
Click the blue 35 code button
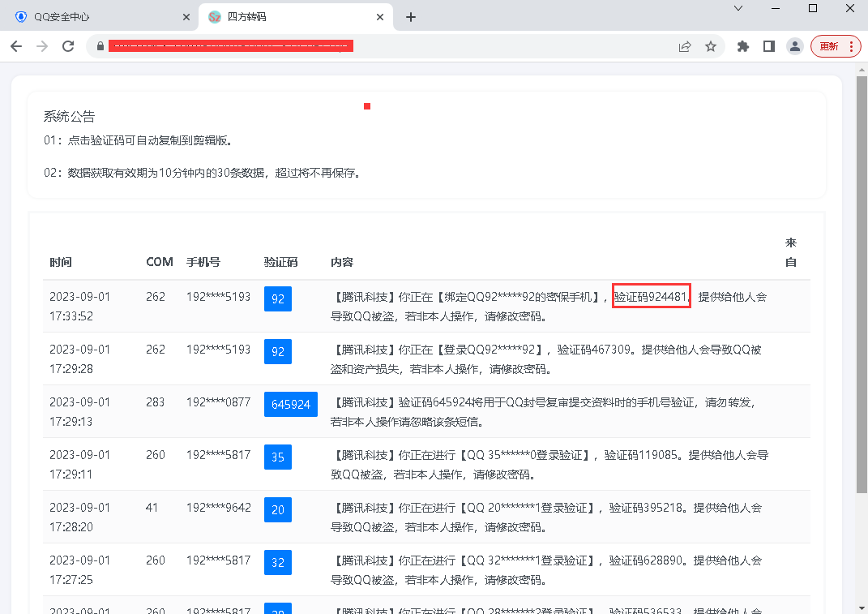click(278, 457)
